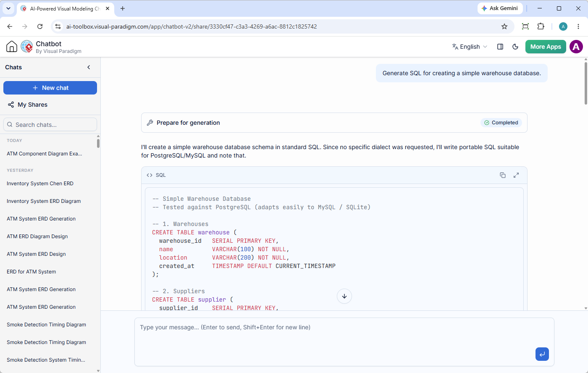Click the message send button
Image resolution: width=588 pixels, height=373 pixels.
(x=542, y=354)
